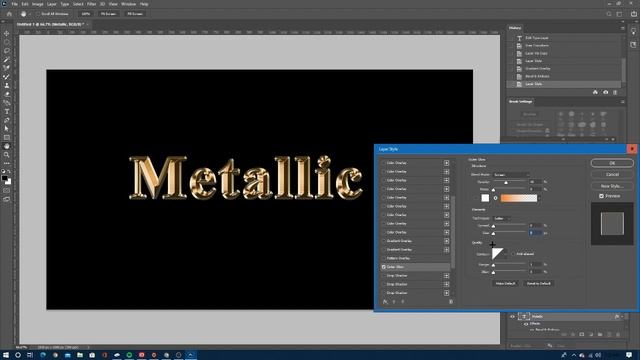Select the Move tool

(x=7, y=33)
